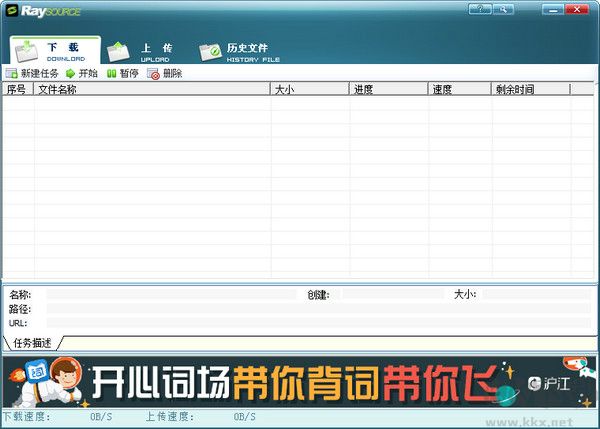
Task: Open the 开心词场 advertisement banner
Action: 300,382
